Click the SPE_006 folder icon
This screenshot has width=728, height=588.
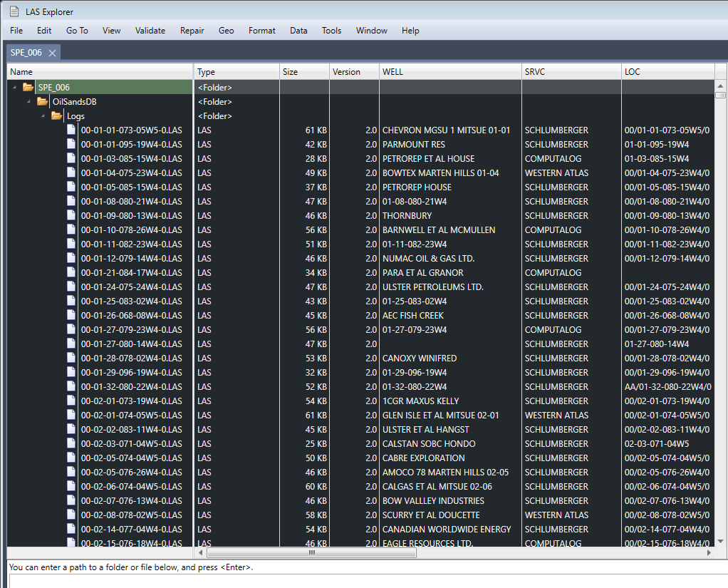28,87
